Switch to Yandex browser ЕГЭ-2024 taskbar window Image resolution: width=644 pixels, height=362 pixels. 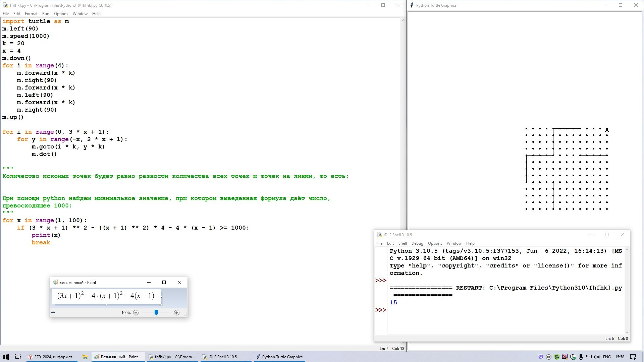pos(52,357)
